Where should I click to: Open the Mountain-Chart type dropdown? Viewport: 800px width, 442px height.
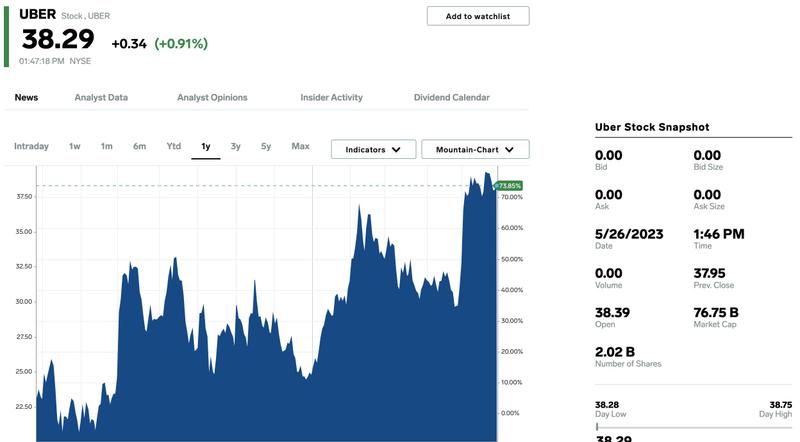475,150
